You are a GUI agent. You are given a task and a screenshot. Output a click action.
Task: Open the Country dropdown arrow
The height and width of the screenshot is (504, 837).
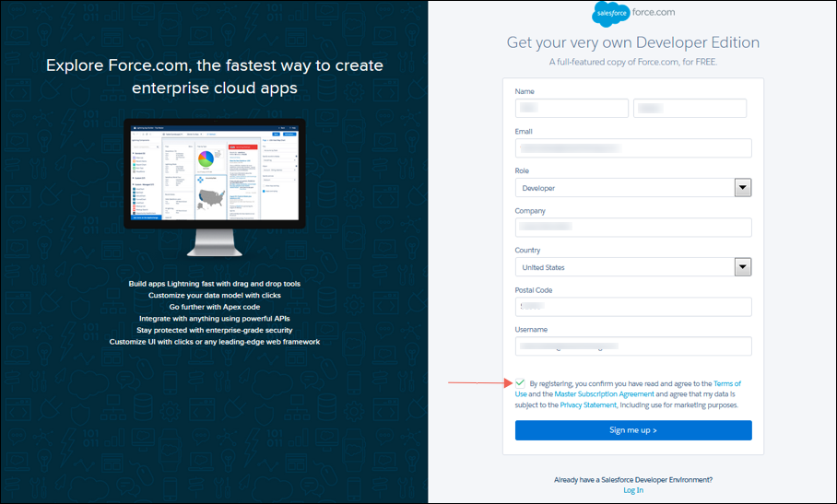[x=743, y=266]
